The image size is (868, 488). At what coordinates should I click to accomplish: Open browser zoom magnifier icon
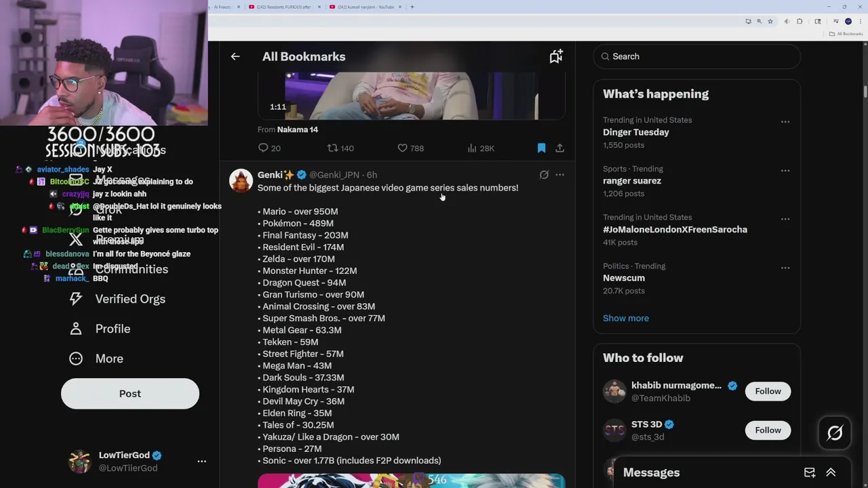coord(759,21)
